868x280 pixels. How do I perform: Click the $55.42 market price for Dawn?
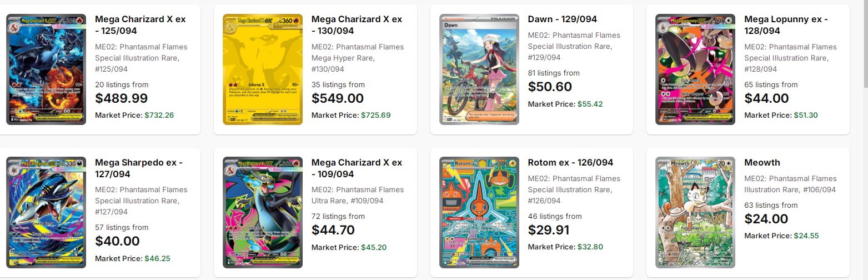coord(590,104)
